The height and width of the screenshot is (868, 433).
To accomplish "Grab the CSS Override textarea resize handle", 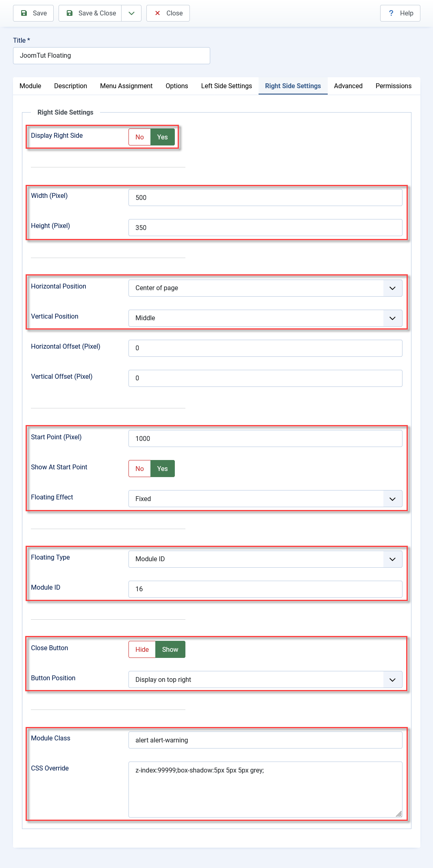I will (x=399, y=814).
